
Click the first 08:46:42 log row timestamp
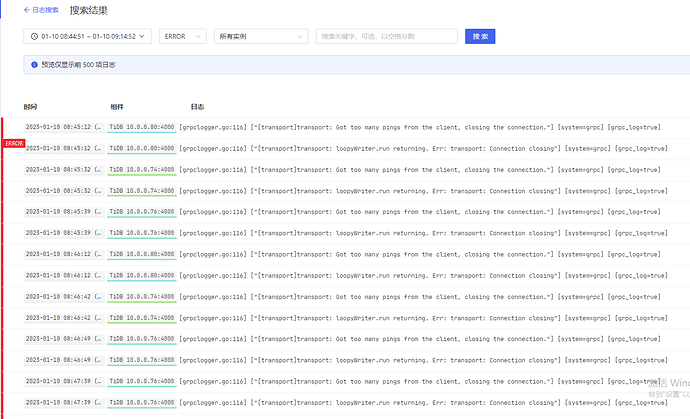click(64, 297)
